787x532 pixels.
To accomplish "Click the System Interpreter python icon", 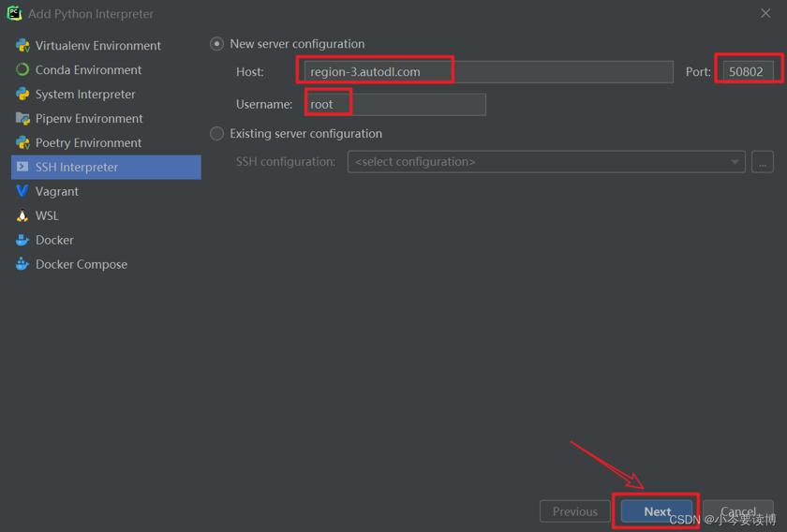I will (22, 94).
